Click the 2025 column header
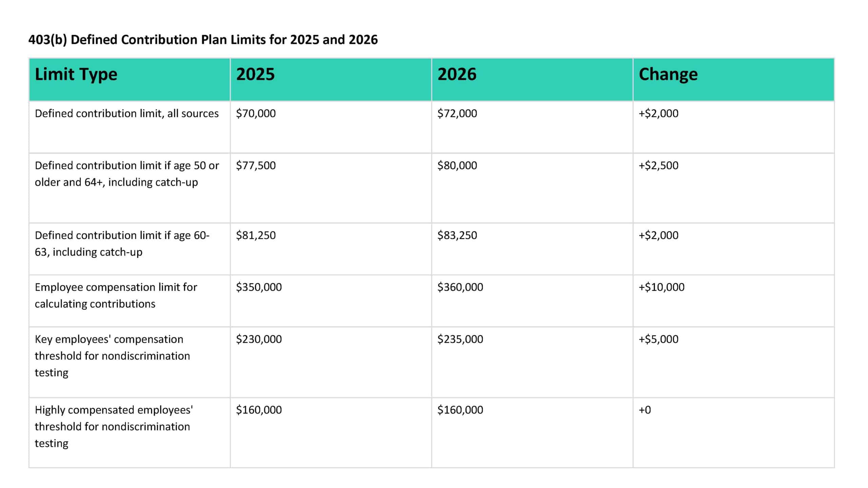This screenshot has height=488, width=868. [x=255, y=74]
